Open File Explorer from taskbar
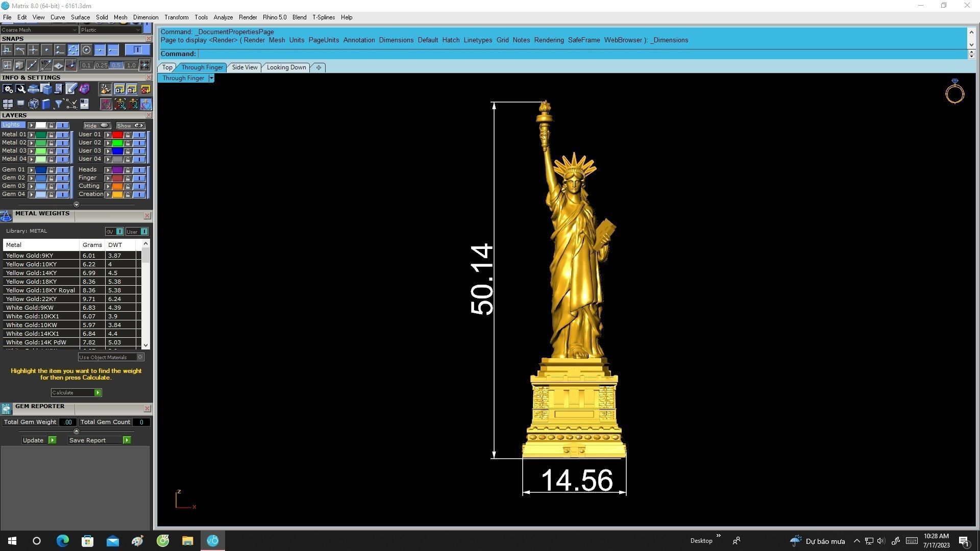The height and width of the screenshot is (551, 980). (187, 541)
